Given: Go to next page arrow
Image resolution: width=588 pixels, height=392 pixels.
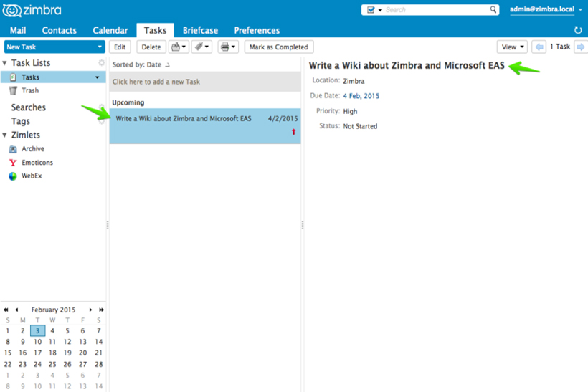Looking at the screenshot, I should [581, 47].
